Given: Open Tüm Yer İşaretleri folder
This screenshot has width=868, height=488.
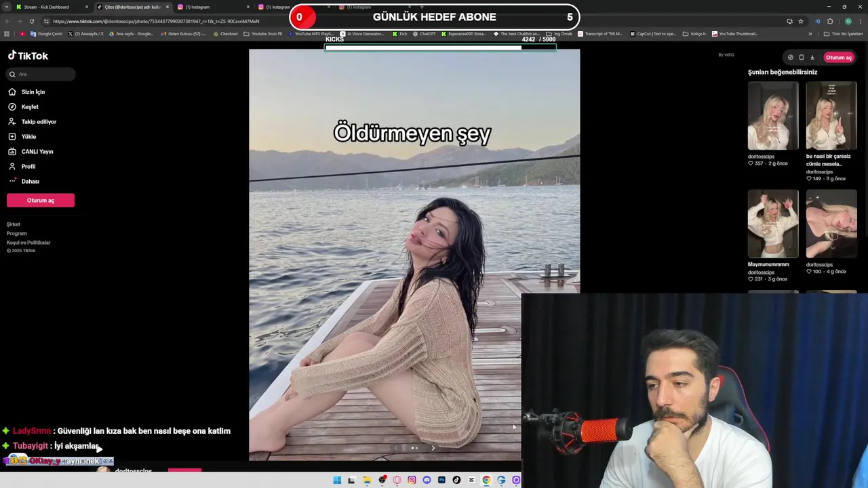Looking at the screenshot, I should tap(844, 34).
